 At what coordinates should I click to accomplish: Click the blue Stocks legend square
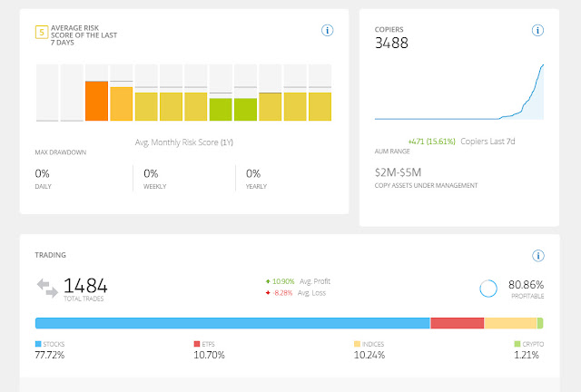[38, 344]
